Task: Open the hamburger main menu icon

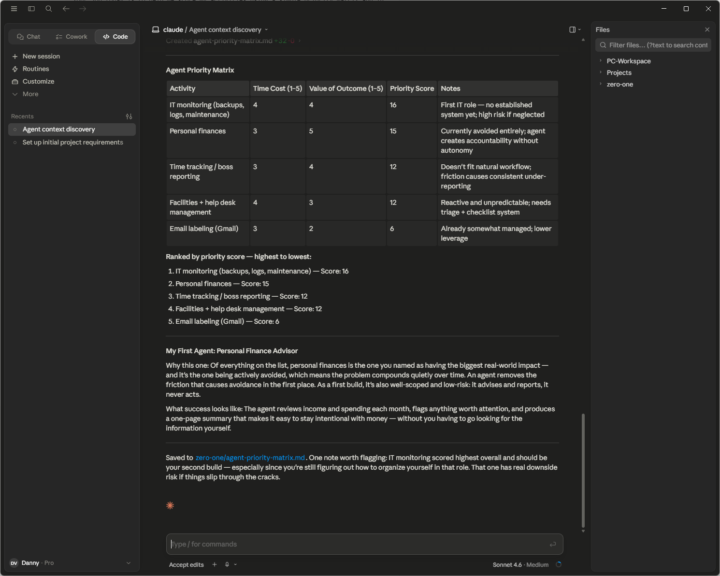Action: [x=14, y=9]
